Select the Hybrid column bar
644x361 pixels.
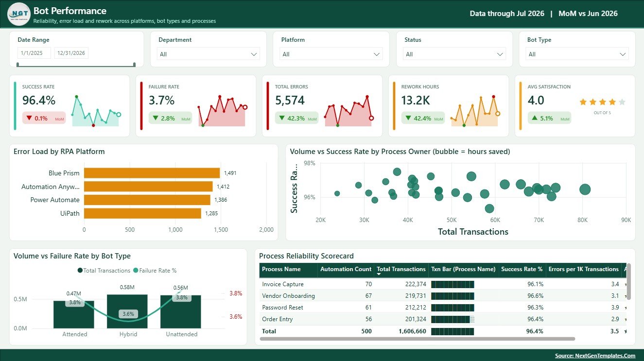[x=127, y=311]
